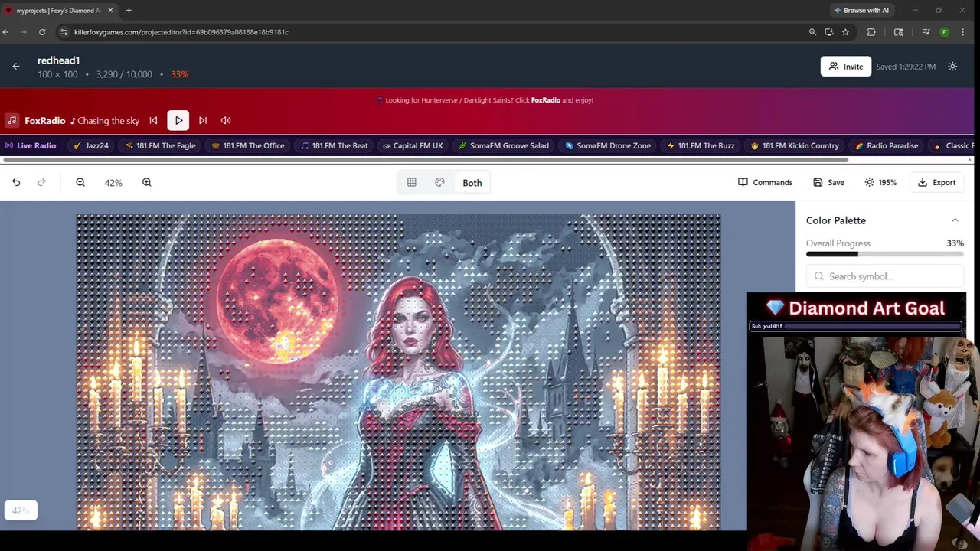The image size is (980, 551).
Task: Reload the browser page
Action: pyautogui.click(x=42, y=32)
